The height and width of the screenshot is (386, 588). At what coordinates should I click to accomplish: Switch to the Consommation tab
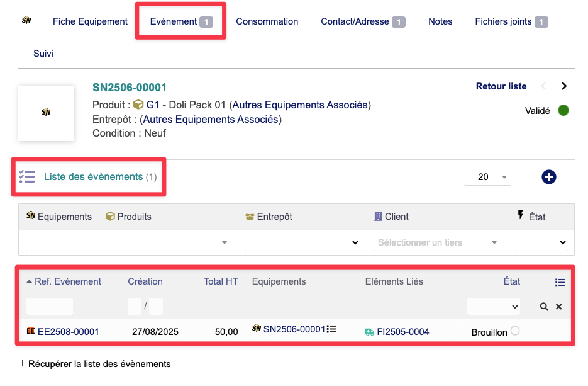267,21
